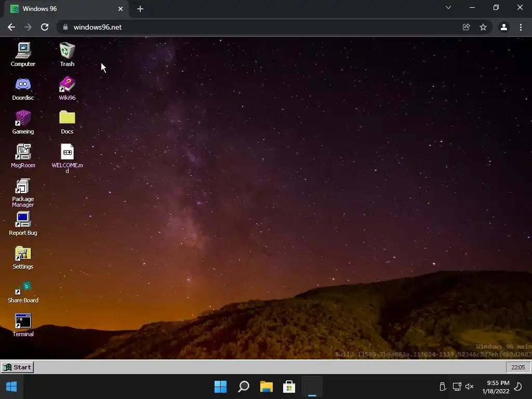Launch the MsgRoom shortcut
The width and height of the screenshot is (532, 399).
pyautogui.click(x=23, y=156)
